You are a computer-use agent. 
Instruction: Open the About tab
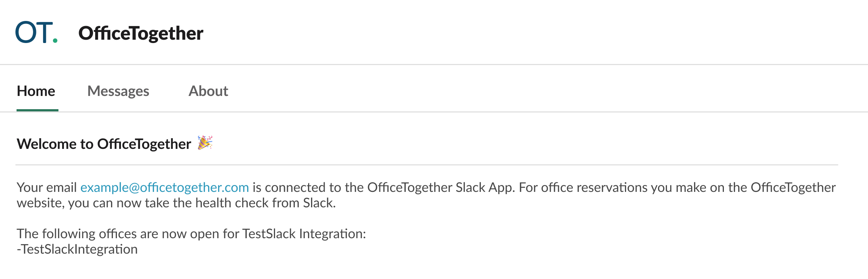tap(208, 91)
